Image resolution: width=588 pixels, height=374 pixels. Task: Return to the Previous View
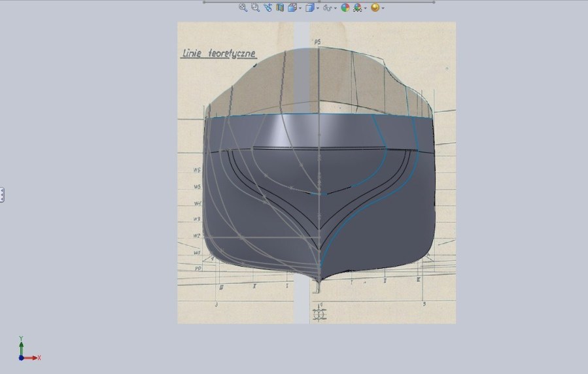click(268, 8)
